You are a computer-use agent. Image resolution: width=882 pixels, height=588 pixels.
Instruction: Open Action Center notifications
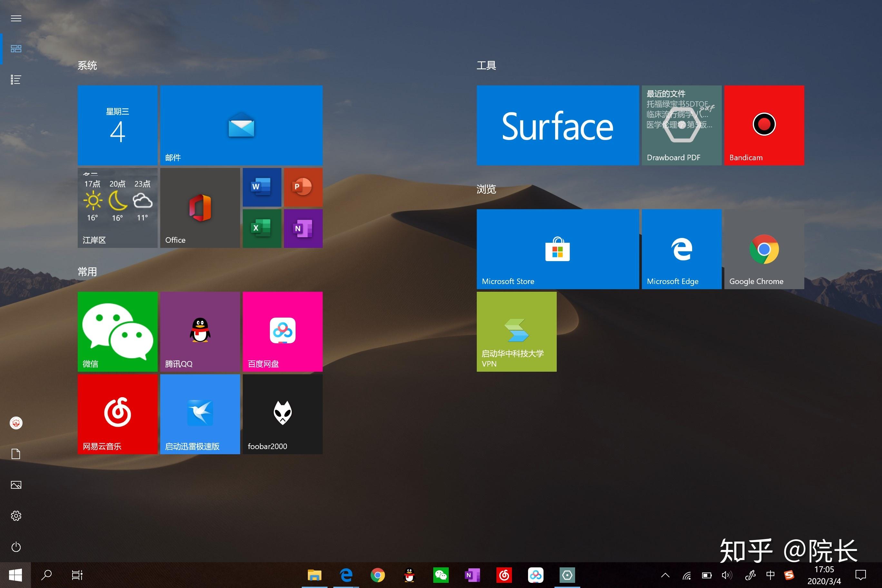pyautogui.click(x=861, y=575)
